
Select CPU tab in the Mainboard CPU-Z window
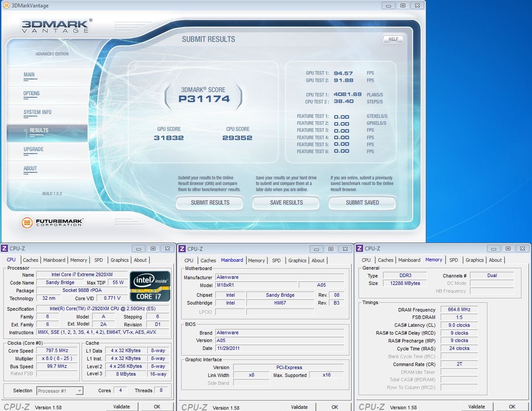(x=189, y=260)
